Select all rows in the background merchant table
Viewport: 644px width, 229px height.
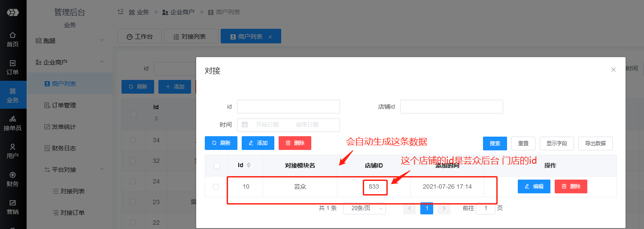(x=134, y=114)
